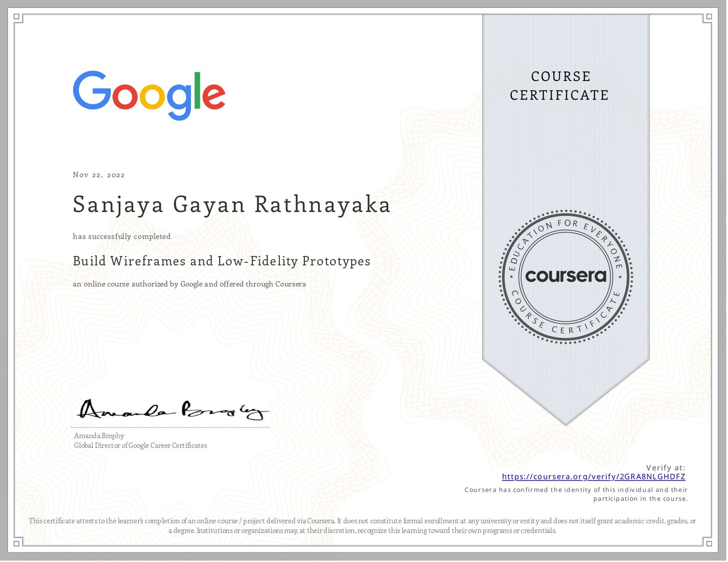Click the "COURSE CERTIFICATE" ribbon heading
728x562 pixels.
pyautogui.click(x=560, y=85)
